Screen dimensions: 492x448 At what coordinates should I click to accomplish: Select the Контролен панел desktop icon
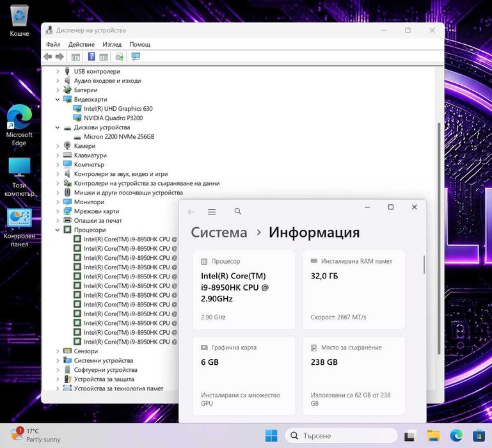click(x=19, y=228)
